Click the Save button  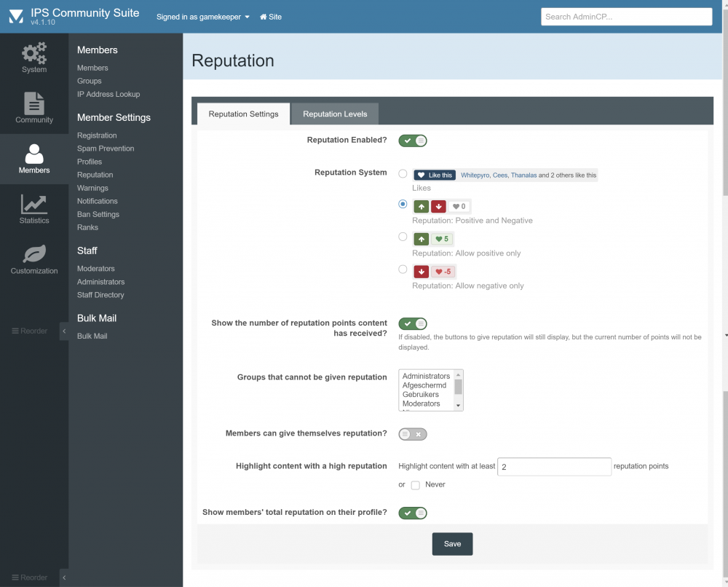pos(452,544)
